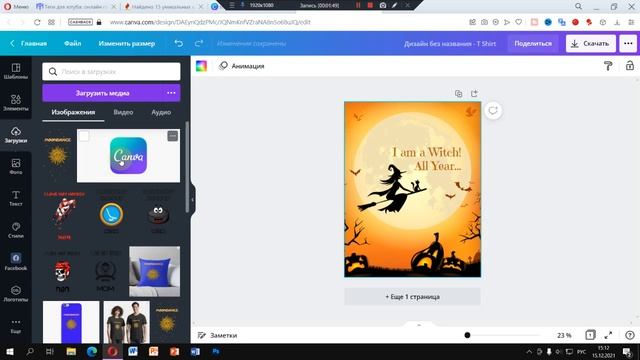Screen dimensions: 640x360
Task: Open the Animation options
Action: point(242,66)
